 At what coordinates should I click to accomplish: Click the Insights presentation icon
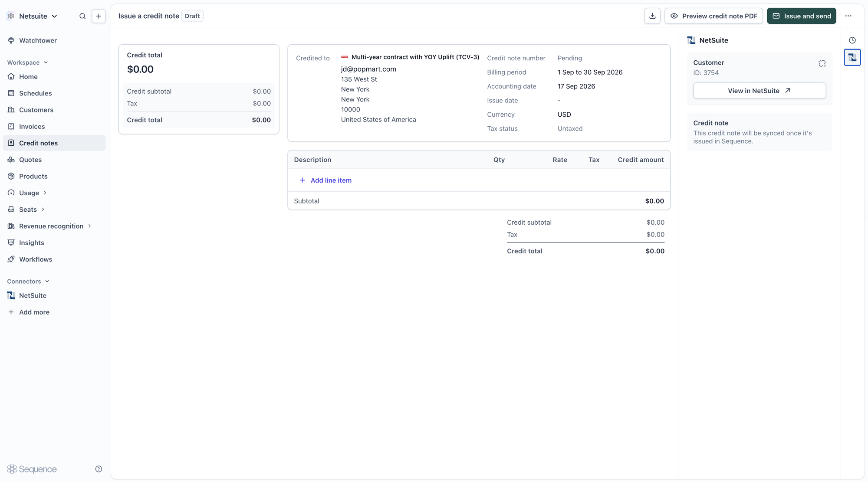(x=11, y=243)
